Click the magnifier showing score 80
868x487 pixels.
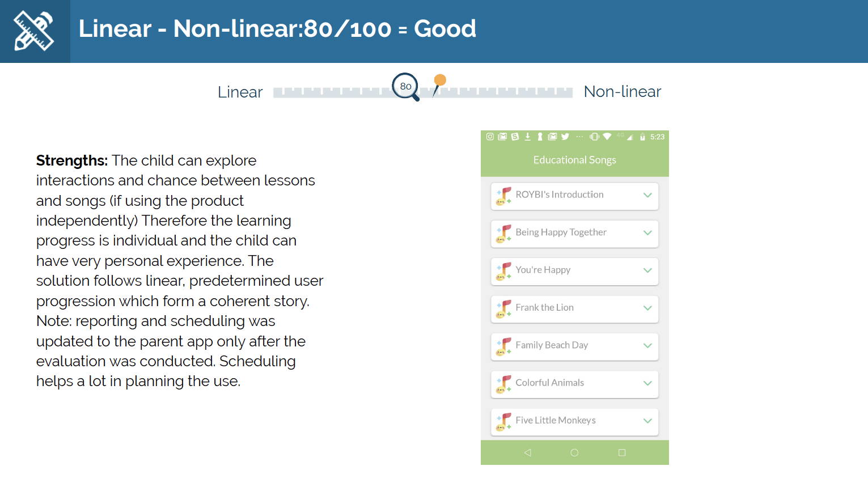click(406, 87)
